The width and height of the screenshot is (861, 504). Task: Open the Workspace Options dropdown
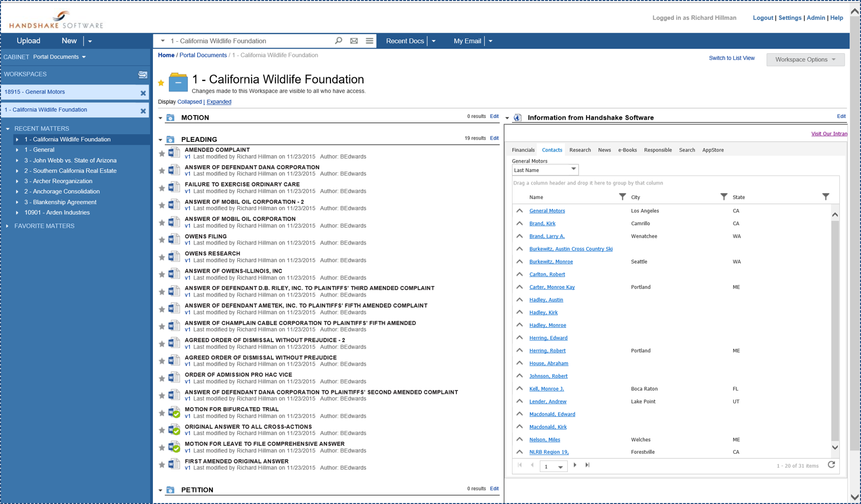pyautogui.click(x=805, y=59)
